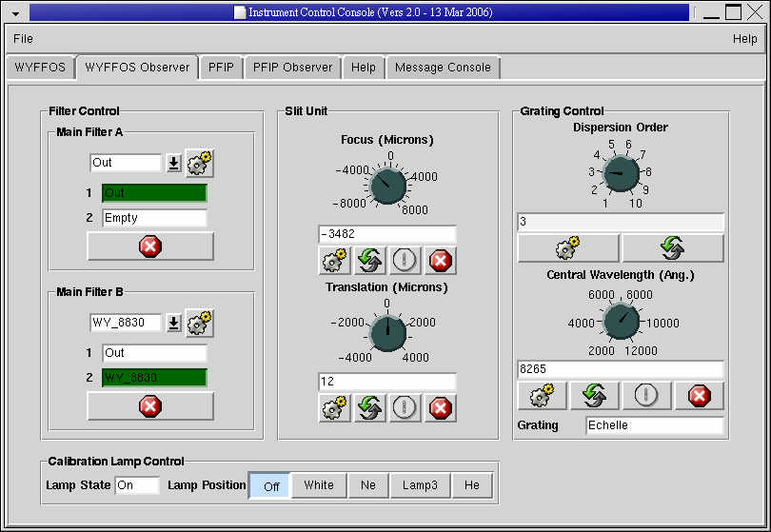The image size is (771, 532).
Task: Refresh Focus value with green arrows
Action: pyautogui.click(x=369, y=260)
